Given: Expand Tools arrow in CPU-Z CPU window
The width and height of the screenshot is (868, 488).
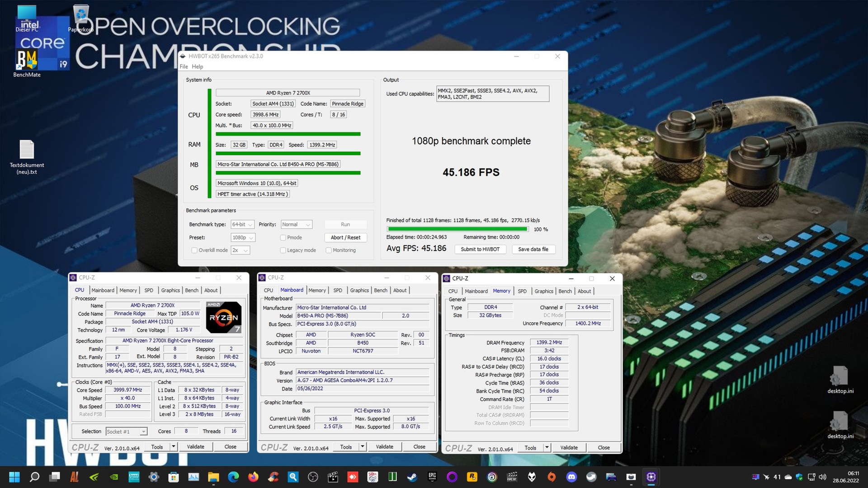Looking at the screenshot, I should click(173, 447).
